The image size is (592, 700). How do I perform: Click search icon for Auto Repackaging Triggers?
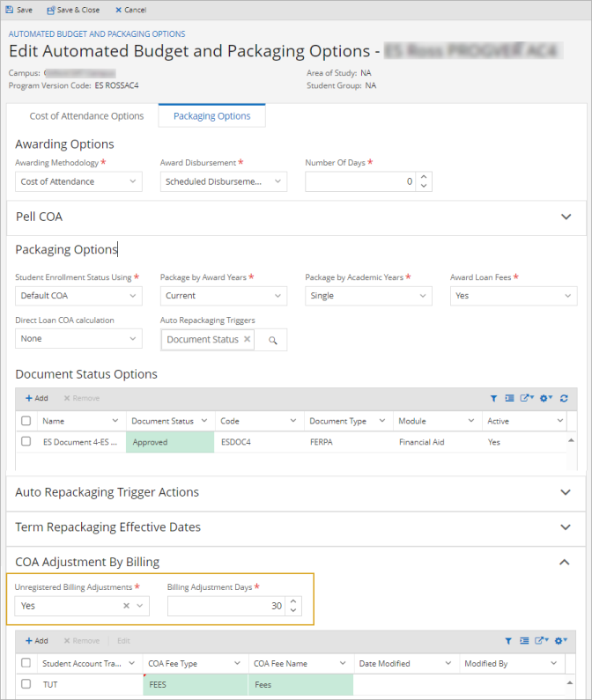(x=273, y=340)
